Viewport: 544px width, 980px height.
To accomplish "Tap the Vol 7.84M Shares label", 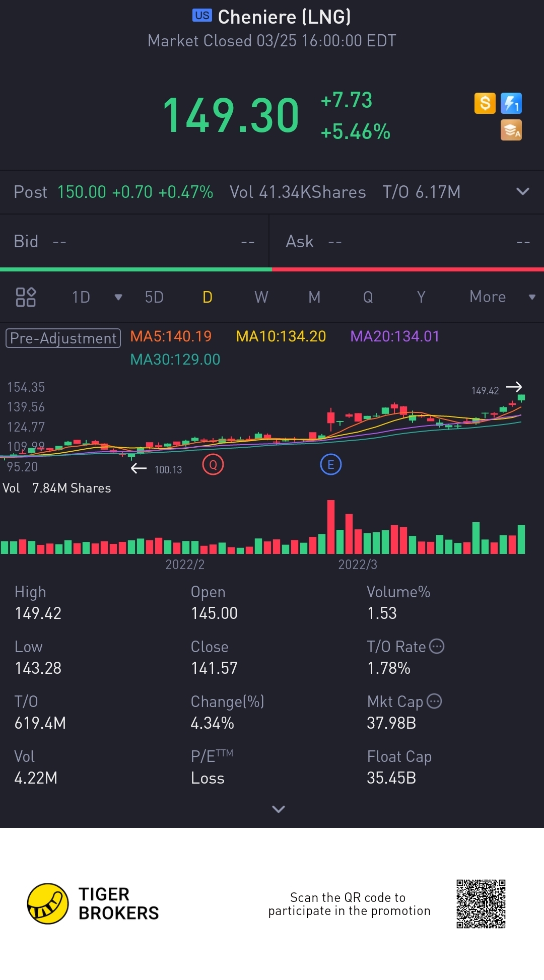I will coord(57,488).
